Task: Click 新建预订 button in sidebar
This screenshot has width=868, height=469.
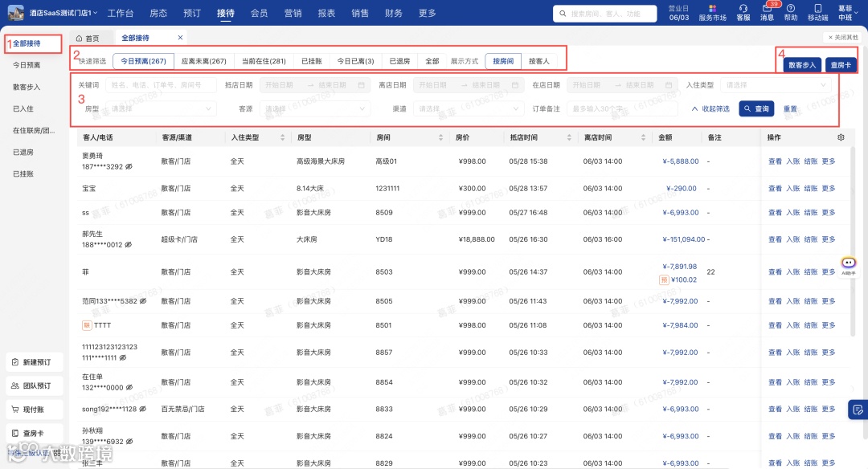Action: (x=35, y=362)
